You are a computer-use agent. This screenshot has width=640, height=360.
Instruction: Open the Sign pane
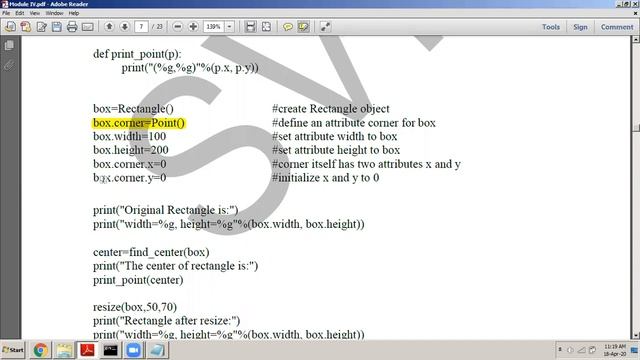(580, 27)
